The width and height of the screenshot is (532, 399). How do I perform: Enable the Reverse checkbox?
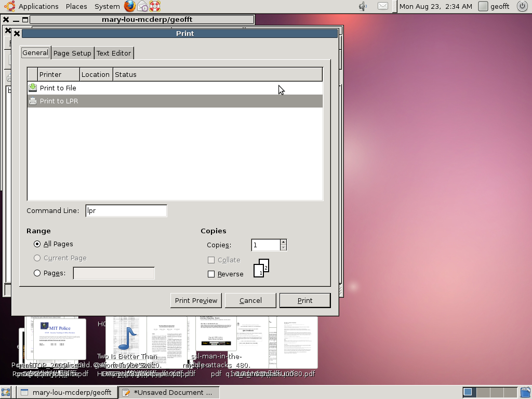211,274
